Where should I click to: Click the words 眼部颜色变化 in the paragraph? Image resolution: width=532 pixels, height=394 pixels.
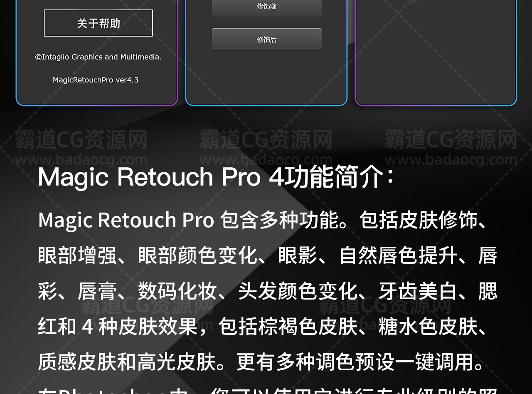coord(198,255)
